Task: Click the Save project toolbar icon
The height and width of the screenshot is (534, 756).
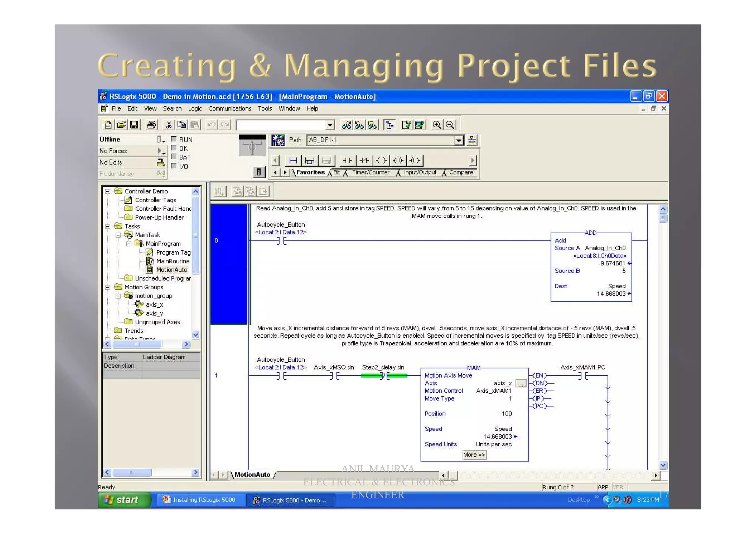Action: [134, 125]
